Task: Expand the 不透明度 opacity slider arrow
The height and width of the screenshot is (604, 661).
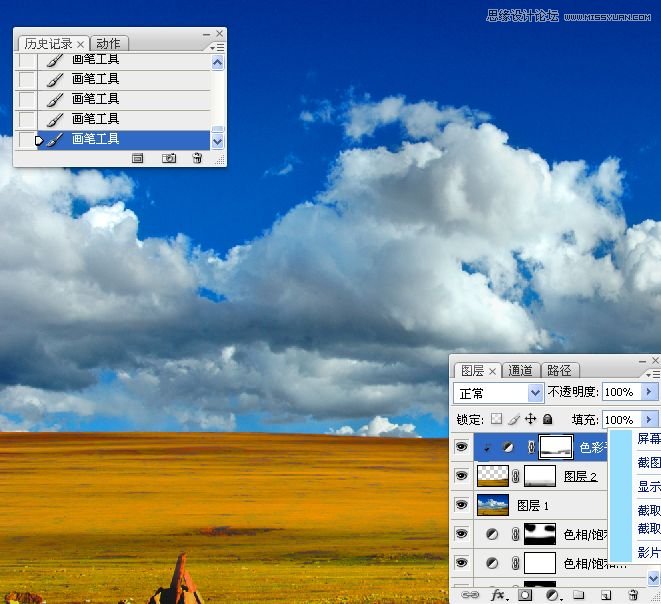Action: 650,392
